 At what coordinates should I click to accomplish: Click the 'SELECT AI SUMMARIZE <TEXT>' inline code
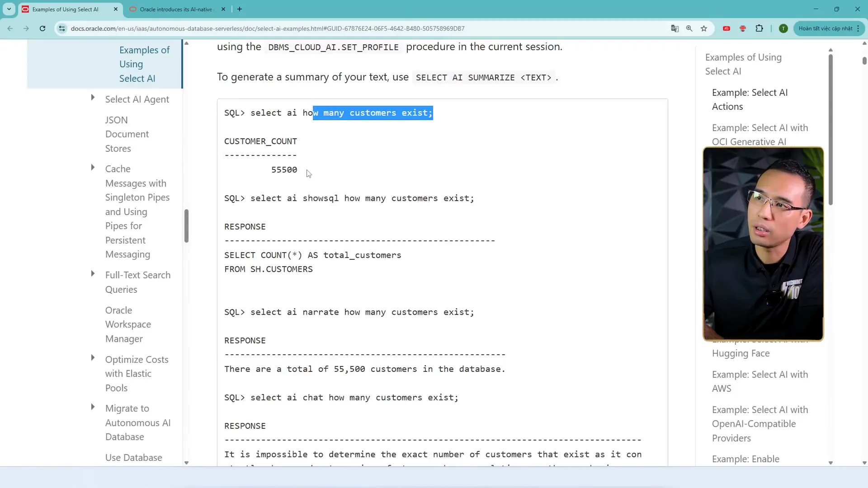(483, 77)
